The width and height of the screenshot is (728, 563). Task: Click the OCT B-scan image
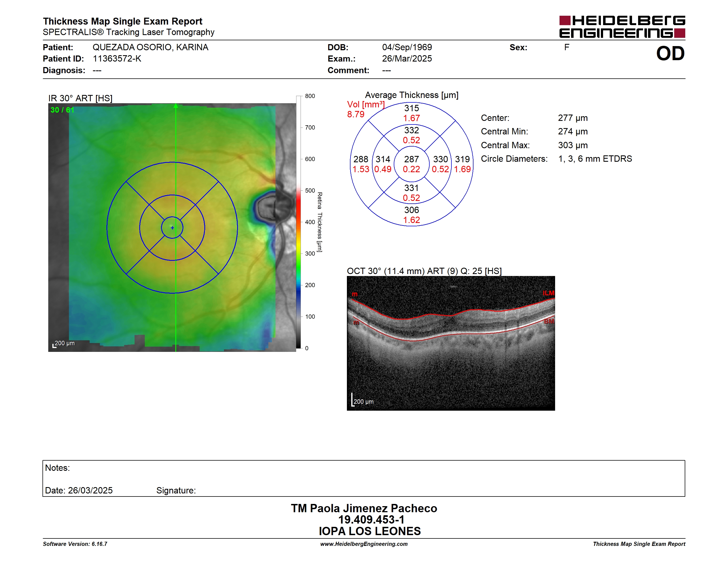(x=451, y=343)
